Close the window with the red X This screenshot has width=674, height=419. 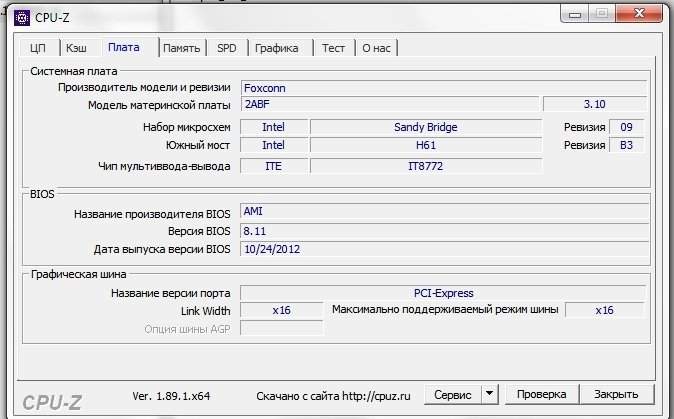[x=638, y=13]
